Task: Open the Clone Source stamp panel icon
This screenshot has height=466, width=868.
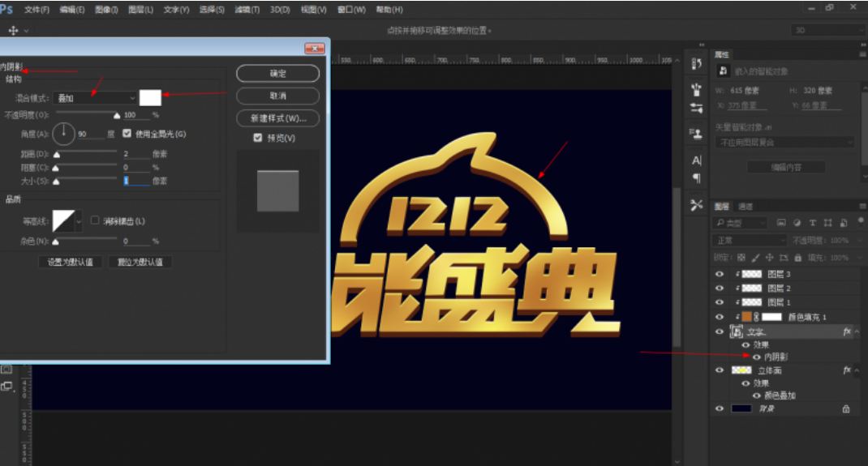Action: point(696,133)
